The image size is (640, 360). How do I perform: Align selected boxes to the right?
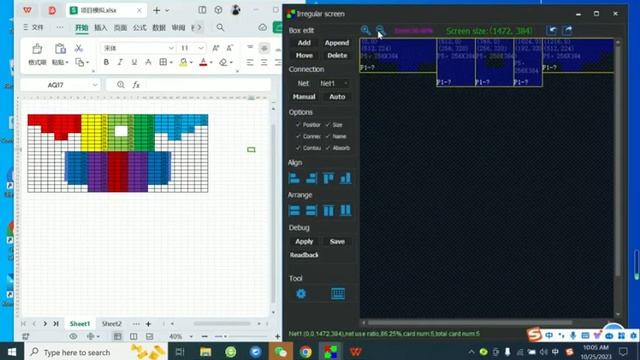[311, 178]
